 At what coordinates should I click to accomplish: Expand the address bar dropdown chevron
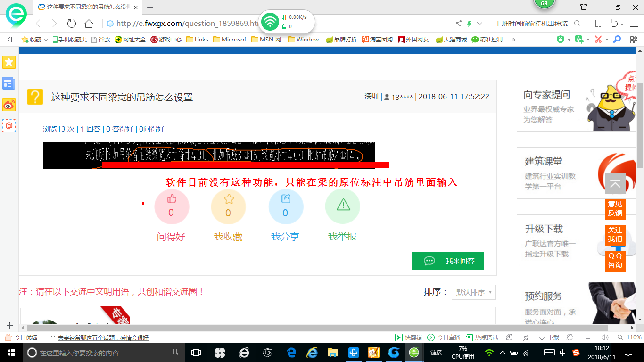(480, 24)
